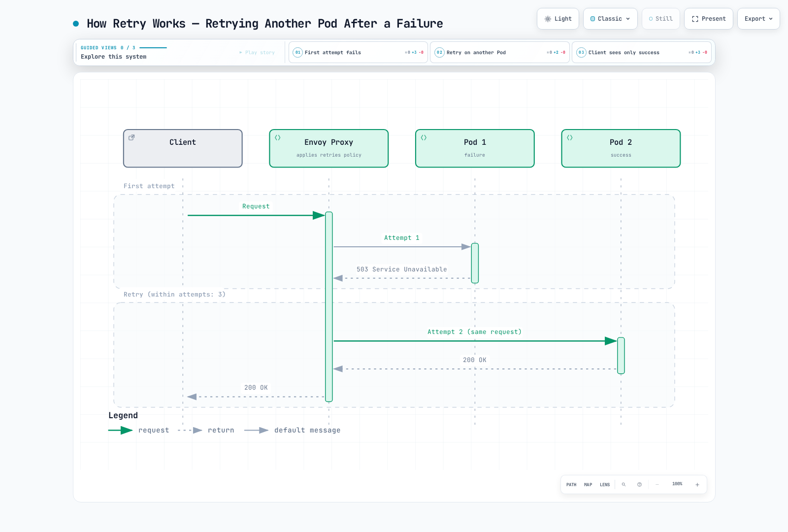788x532 pixels.
Task: Click the Retry (within attempts: 3) group label
Action: tap(175, 295)
